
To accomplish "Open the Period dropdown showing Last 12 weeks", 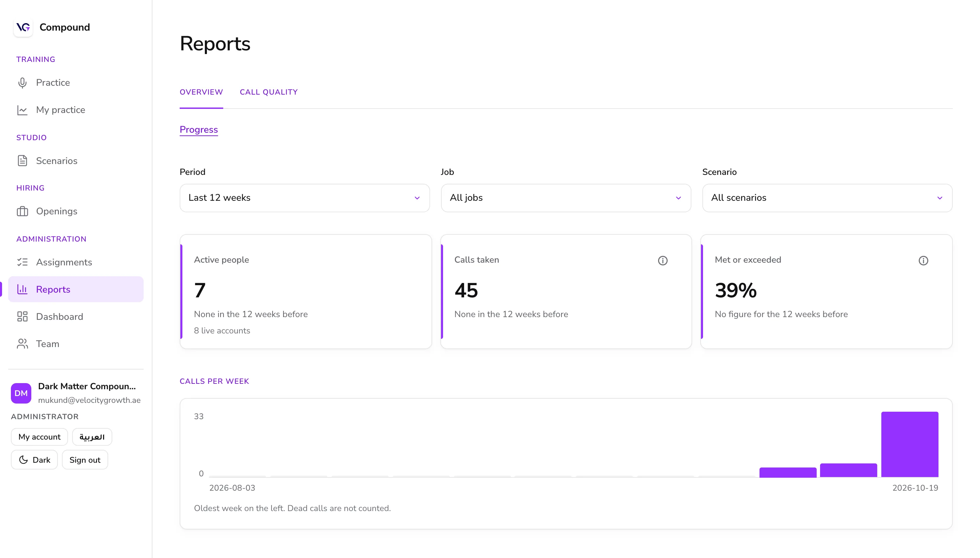I will [x=305, y=198].
